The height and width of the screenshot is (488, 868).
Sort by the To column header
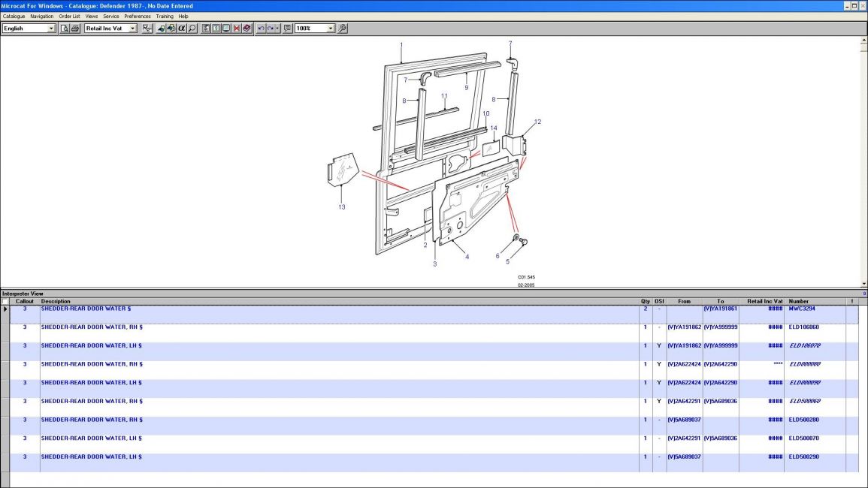(x=720, y=302)
